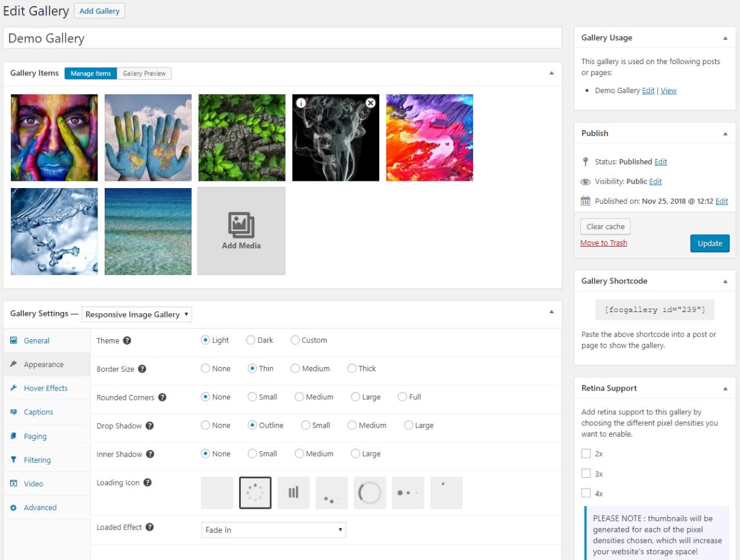This screenshot has width=740, height=560.
Task: Remove the smoke image with X icon
Action: click(370, 103)
